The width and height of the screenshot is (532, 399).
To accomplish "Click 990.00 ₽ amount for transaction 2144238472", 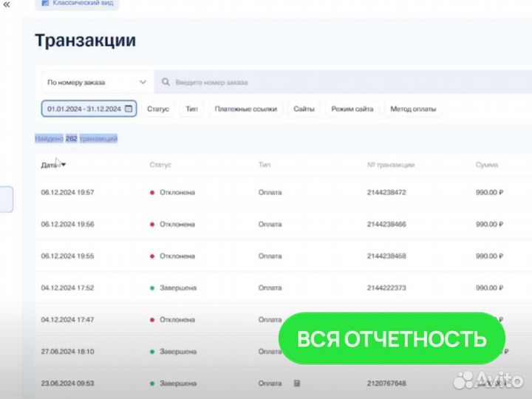I will pos(489,192).
